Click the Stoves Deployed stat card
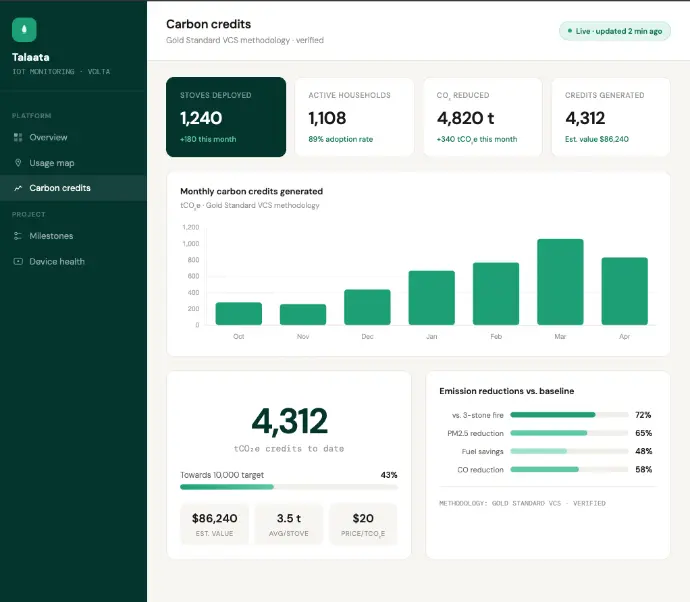 [226, 117]
